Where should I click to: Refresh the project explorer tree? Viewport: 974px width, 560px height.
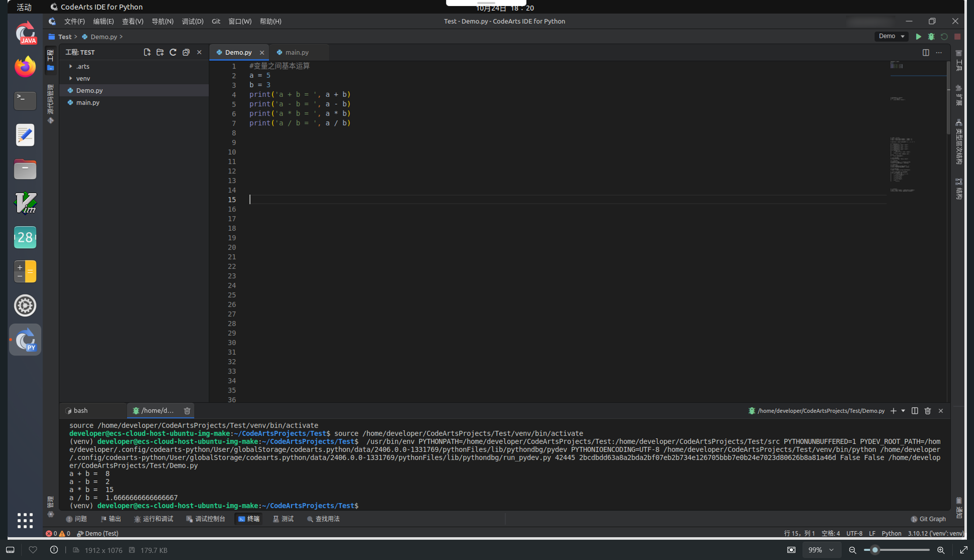coord(173,52)
